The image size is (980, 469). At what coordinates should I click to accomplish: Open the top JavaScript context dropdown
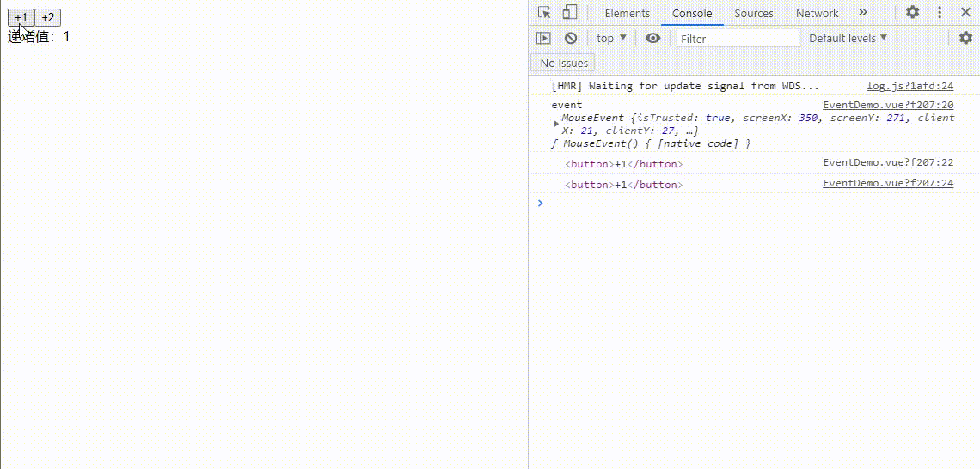pos(611,38)
